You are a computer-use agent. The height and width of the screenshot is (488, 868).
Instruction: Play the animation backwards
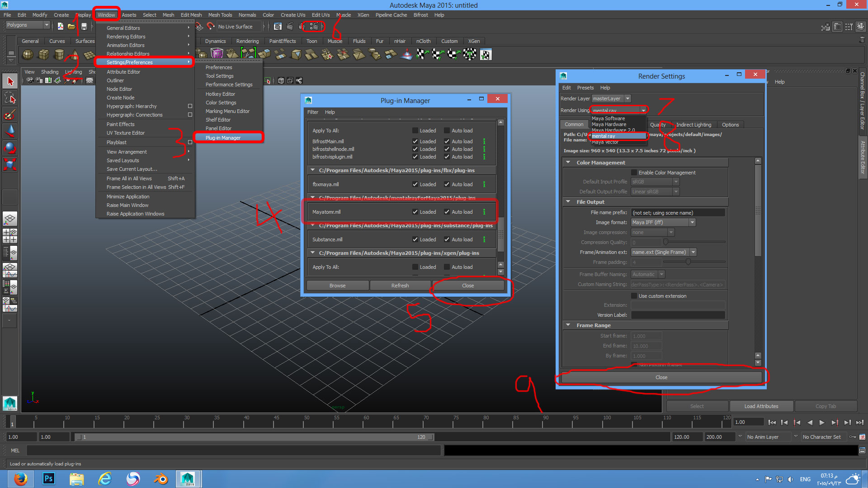tap(810, 422)
